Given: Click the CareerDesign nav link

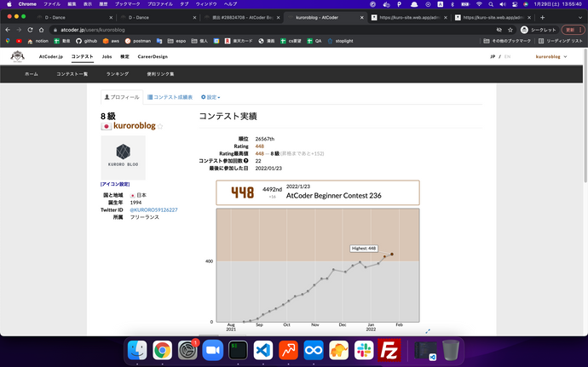Looking at the screenshot, I should click(153, 56).
